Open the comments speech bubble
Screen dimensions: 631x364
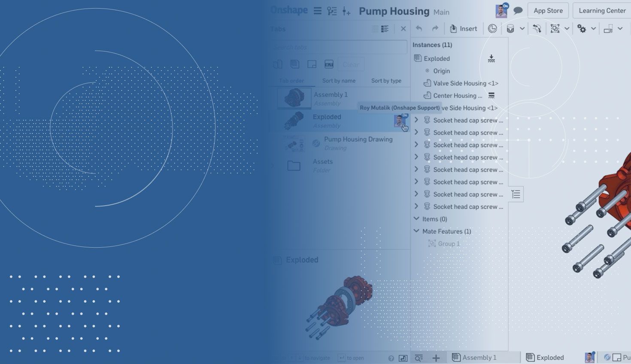coord(518,11)
